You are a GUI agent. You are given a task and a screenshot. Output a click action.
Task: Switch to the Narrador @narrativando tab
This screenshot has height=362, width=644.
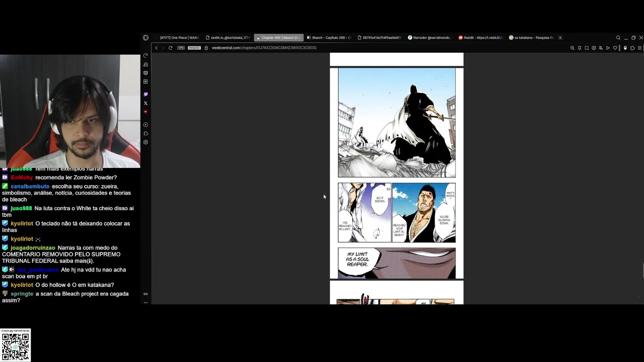click(430, 38)
